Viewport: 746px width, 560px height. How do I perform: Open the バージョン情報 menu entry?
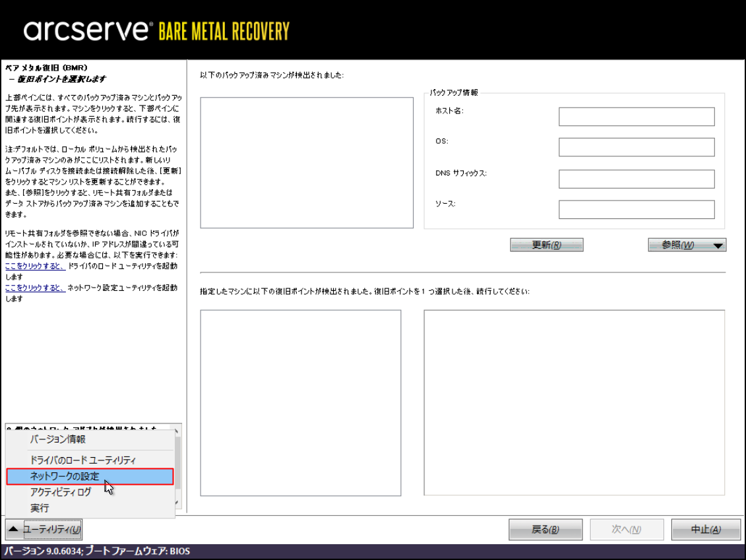57,439
